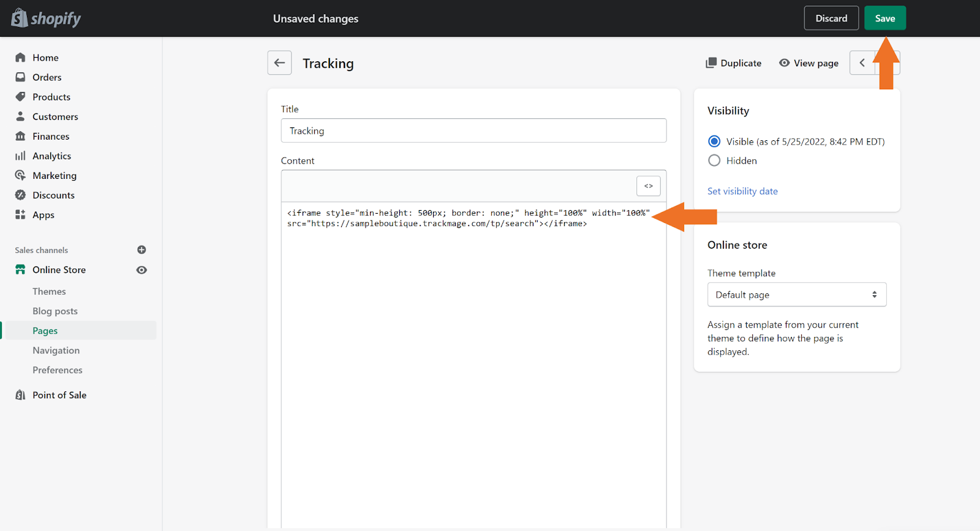Open Apps in the sidebar

[x=43, y=214]
